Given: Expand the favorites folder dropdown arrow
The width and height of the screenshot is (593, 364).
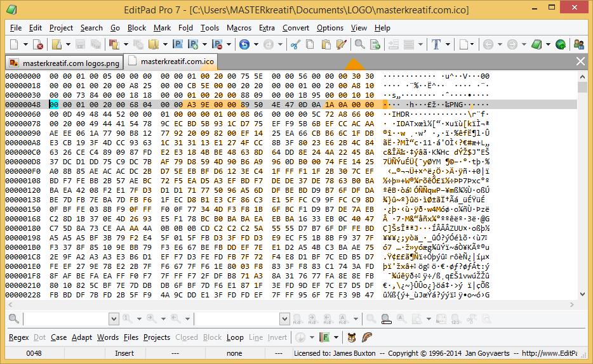Looking at the screenshot, I should pyautogui.click(x=165, y=44).
